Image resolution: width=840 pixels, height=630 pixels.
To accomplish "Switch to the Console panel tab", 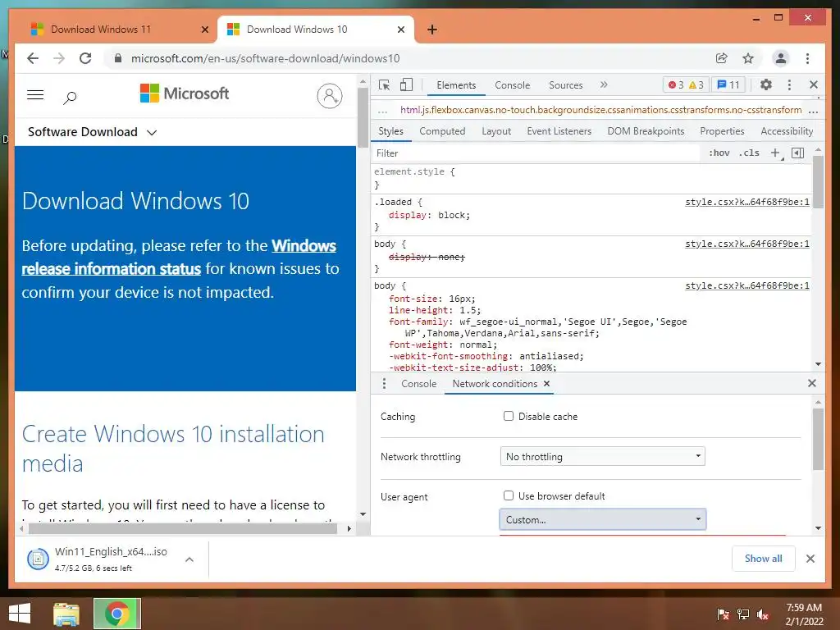I will point(512,85).
